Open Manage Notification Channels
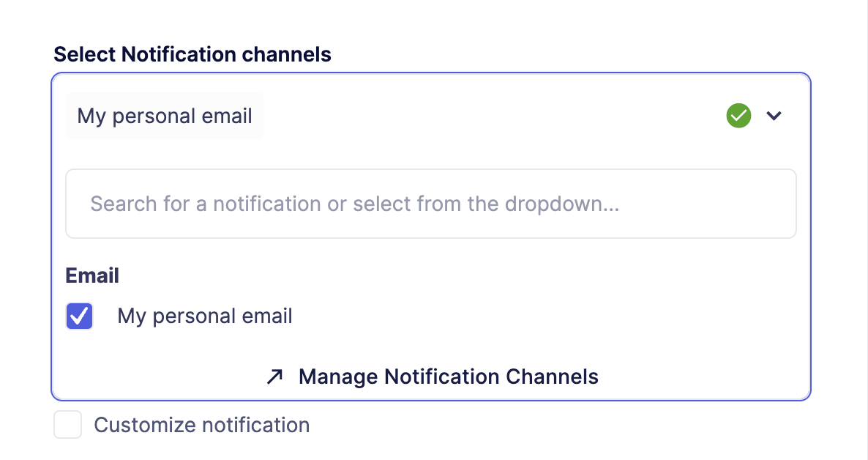 point(447,376)
